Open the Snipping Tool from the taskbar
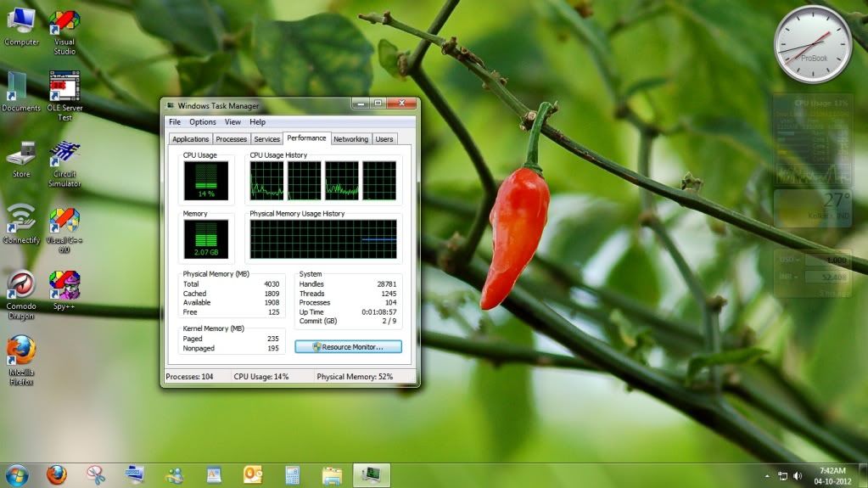Image resolution: width=868 pixels, height=488 pixels. tap(96, 475)
